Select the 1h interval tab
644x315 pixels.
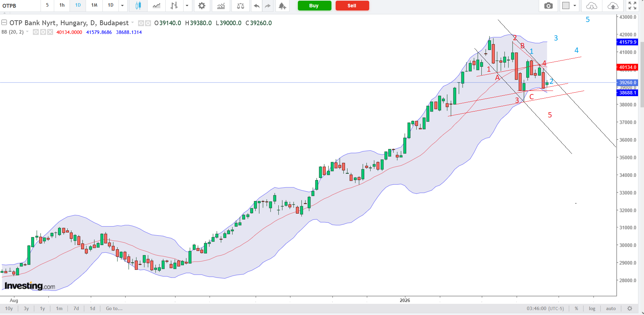pyautogui.click(x=62, y=5)
